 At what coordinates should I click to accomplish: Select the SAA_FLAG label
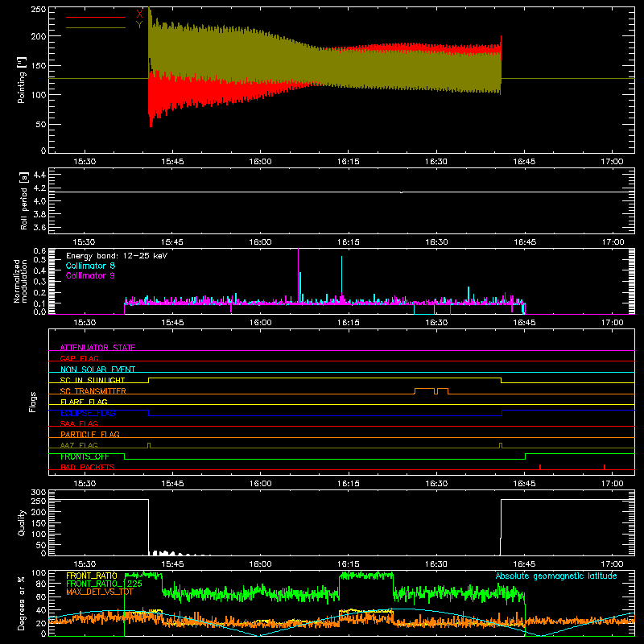pos(79,423)
